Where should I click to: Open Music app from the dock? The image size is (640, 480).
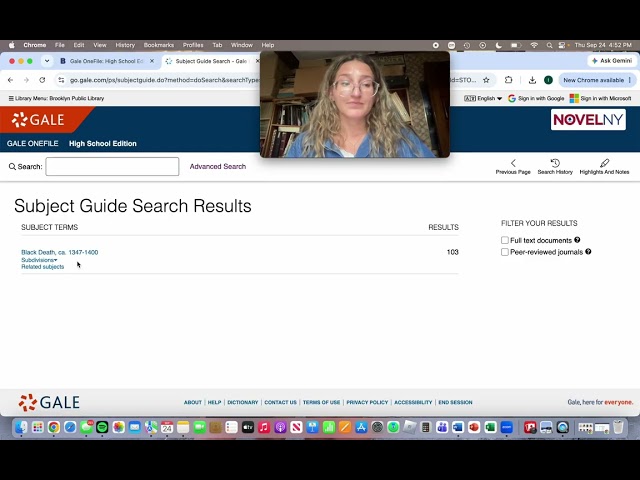click(264, 427)
